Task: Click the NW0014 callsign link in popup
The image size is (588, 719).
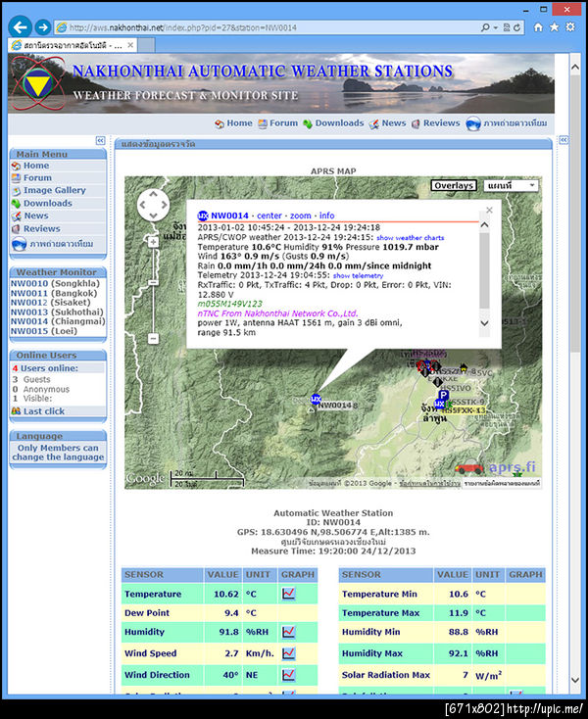Action: [229, 216]
